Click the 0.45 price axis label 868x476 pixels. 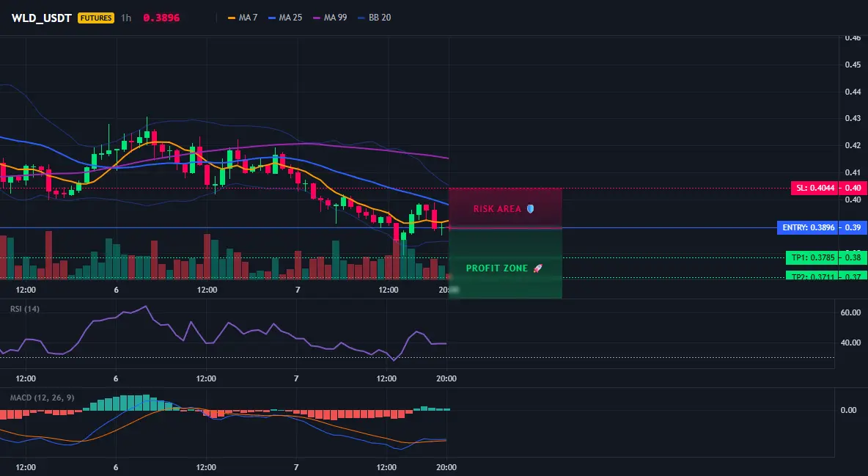[x=853, y=65]
